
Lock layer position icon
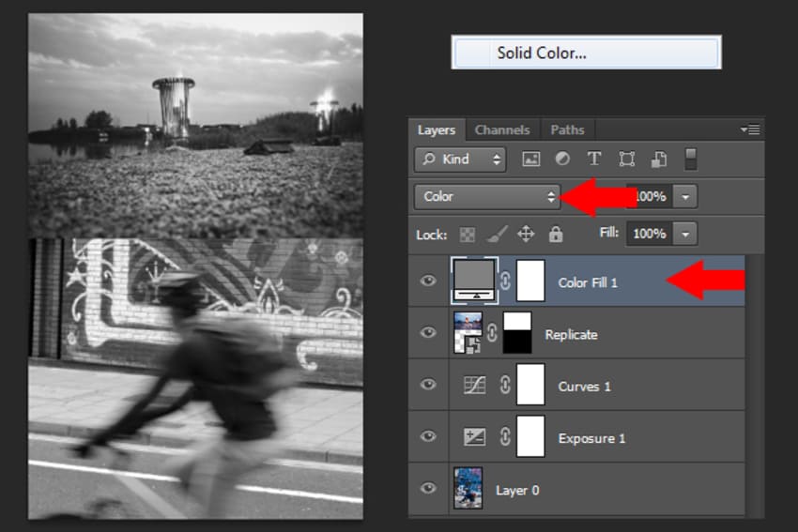526,234
